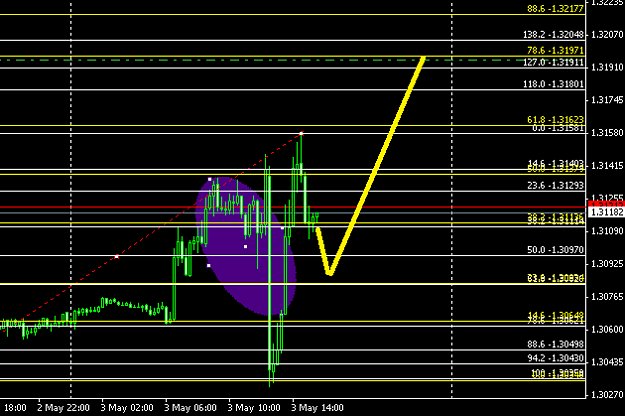Click price axis value 1.30765
This screenshot has width=625, height=417.
(x=607, y=297)
